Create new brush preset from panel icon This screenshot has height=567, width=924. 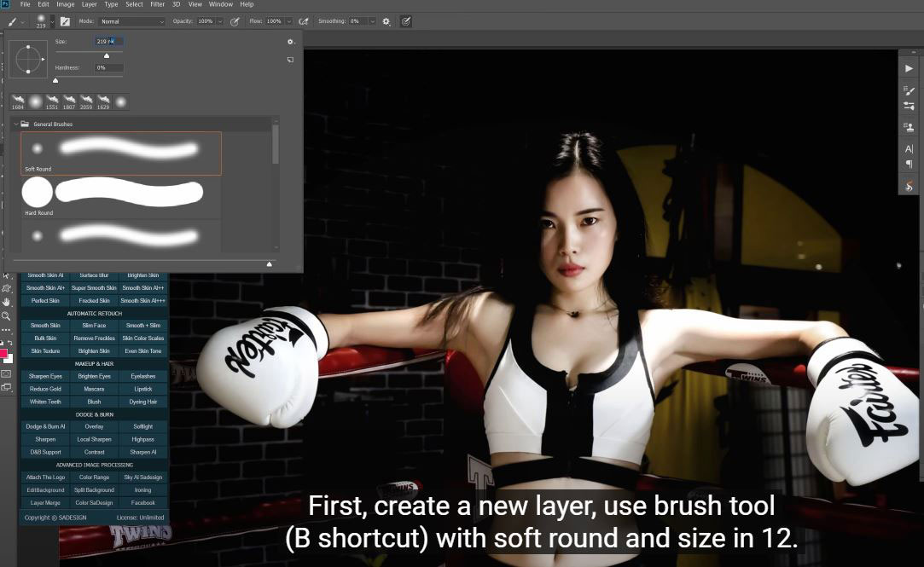pyautogui.click(x=290, y=60)
